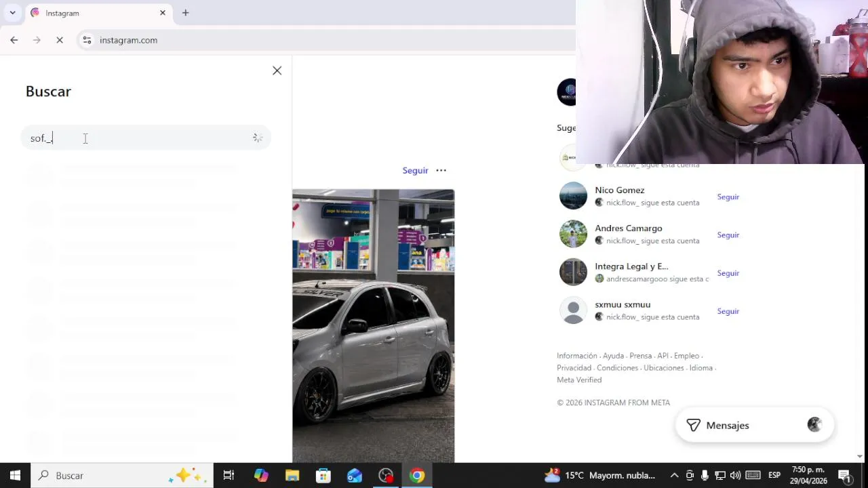The image size is (868, 488).
Task: Open the Meta Verified footer link
Action: [579, 380]
